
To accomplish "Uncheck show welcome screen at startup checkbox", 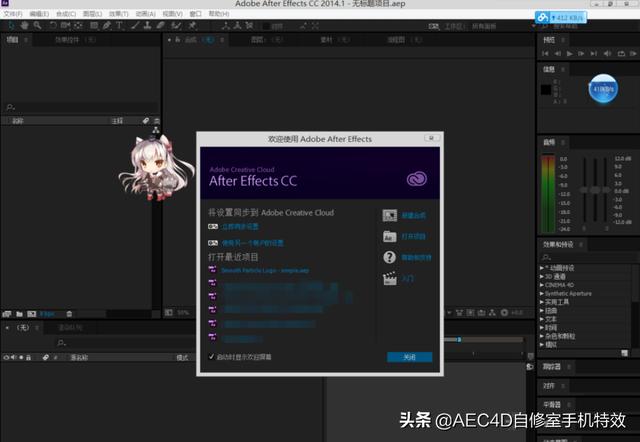I will point(211,357).
